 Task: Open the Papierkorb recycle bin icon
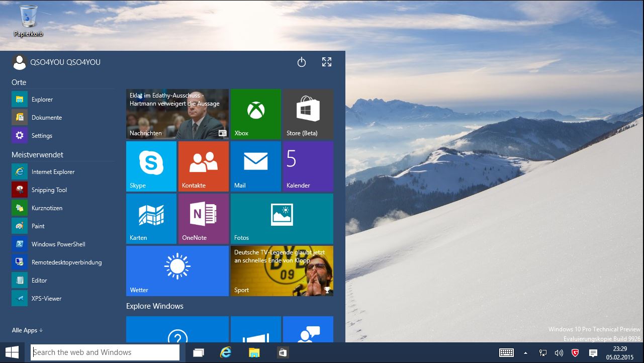tap(28, 21)
